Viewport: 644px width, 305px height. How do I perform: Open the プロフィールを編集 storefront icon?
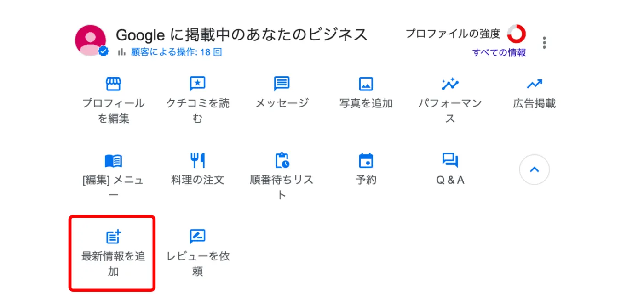point(113,84)
